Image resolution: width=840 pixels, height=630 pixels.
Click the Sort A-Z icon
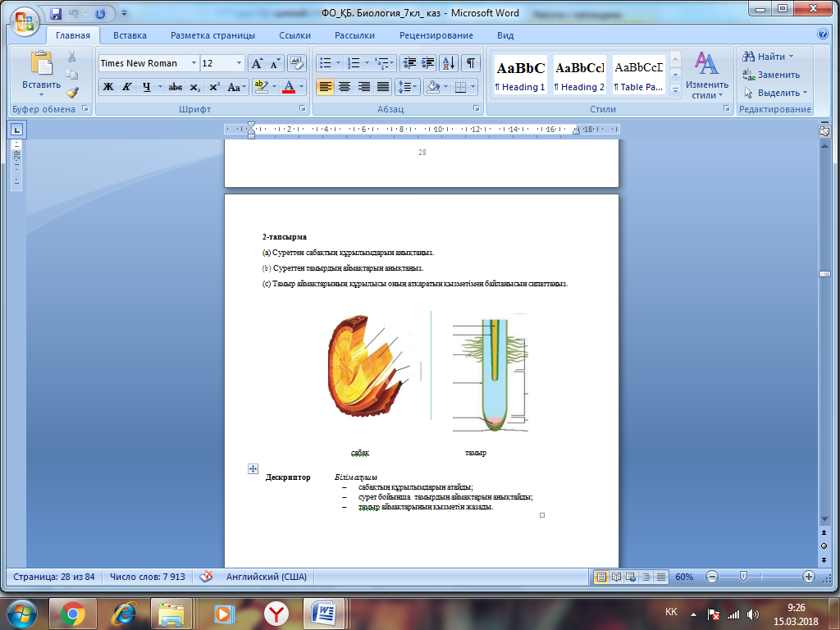[449, 63]
